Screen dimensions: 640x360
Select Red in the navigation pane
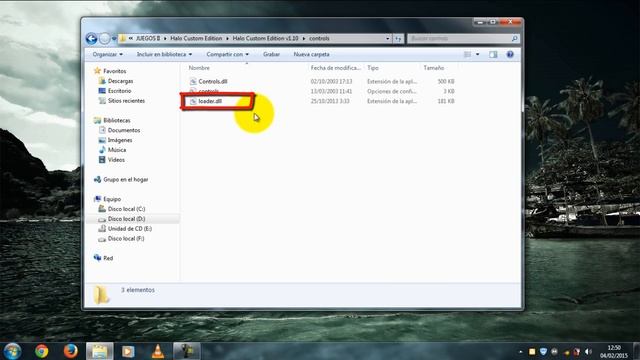108,258
